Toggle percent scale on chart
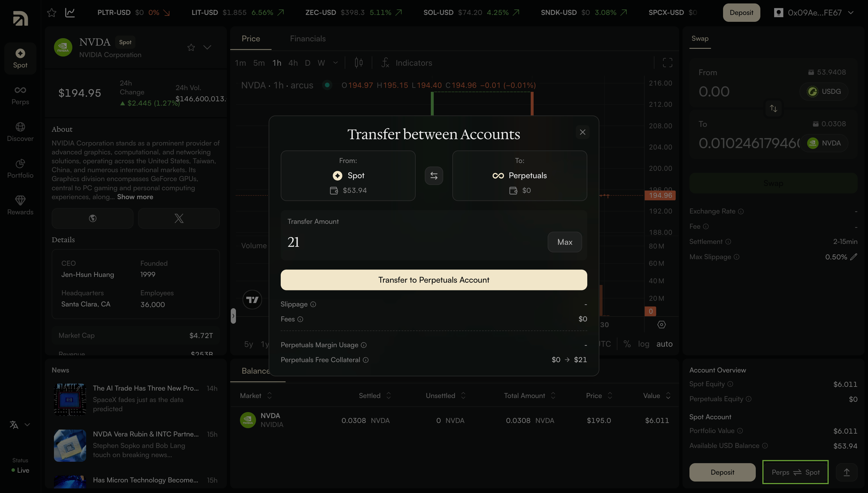 [627, 344]
